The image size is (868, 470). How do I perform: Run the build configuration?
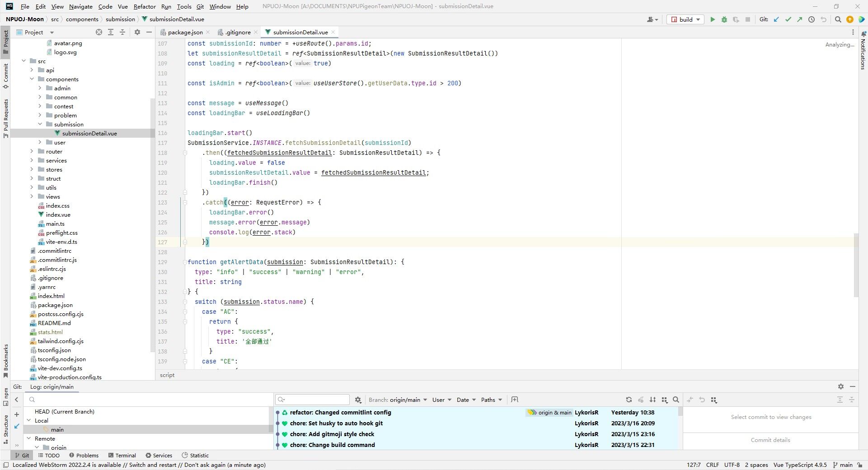tap(713, 19)
